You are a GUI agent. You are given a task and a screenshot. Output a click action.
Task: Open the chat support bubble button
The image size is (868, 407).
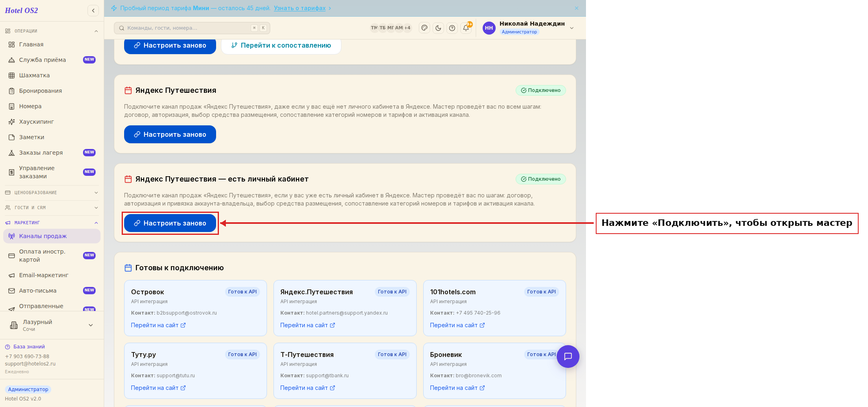(x=568, y=357)
